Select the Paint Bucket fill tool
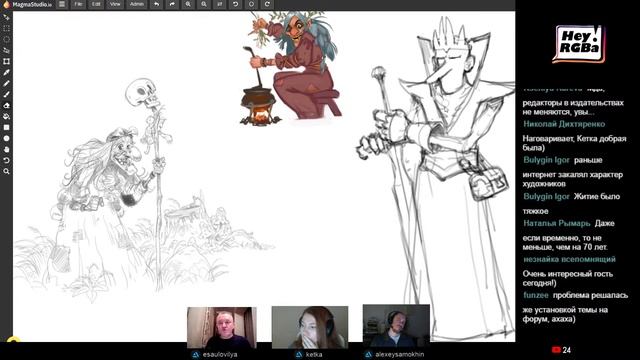Viewport: 640px width, 360px height. pos(6,117)
